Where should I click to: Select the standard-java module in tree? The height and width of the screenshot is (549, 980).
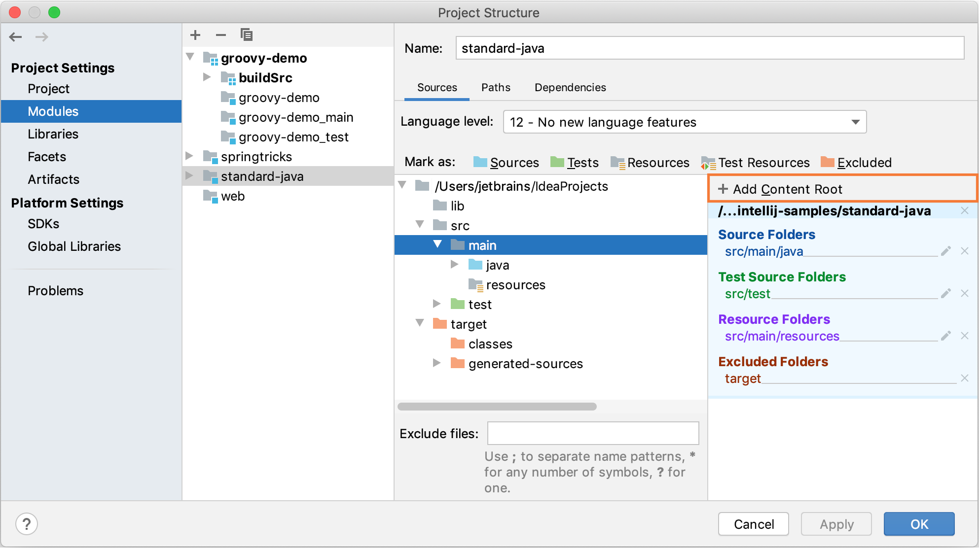(262, 175)
